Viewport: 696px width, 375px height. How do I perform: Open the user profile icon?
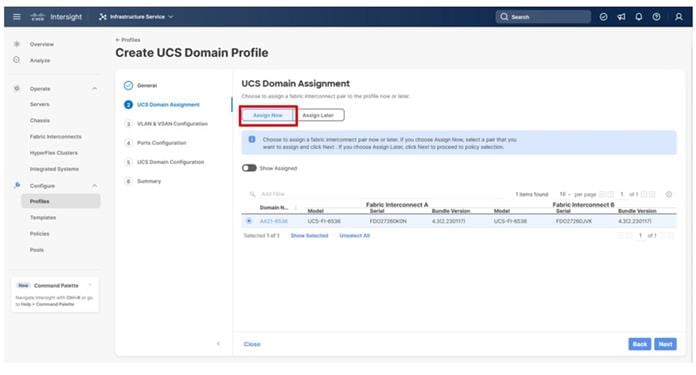679,17
